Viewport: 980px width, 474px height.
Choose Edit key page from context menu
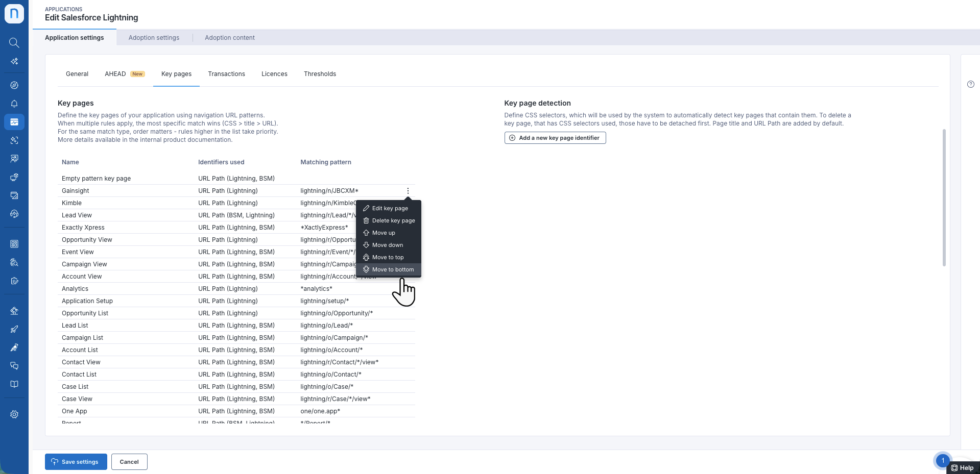[389, 208]
